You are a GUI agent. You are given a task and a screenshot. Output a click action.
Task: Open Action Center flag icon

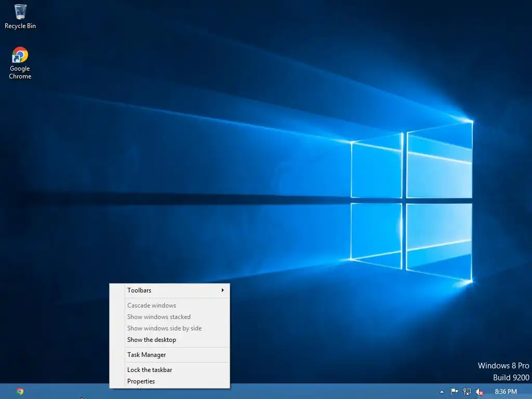pos(454,392)
